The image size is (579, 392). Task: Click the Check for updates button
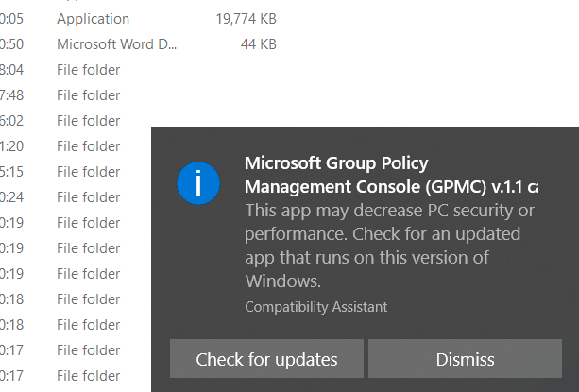coord(266,359)
